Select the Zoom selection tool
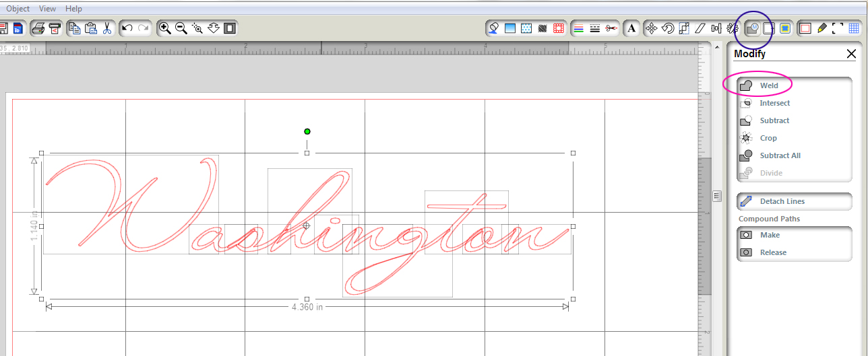The width and height of the screenshot is (868, 356). tap(197, 28)
